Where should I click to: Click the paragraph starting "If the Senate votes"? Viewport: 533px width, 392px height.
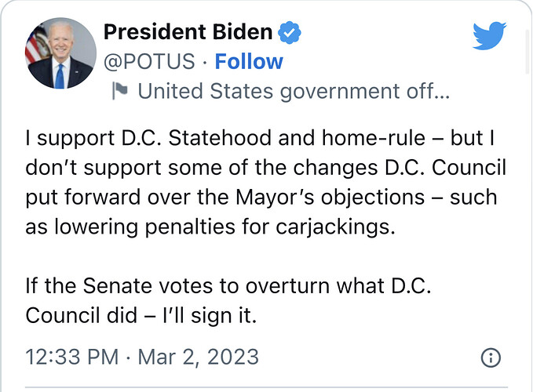[228, 300]
